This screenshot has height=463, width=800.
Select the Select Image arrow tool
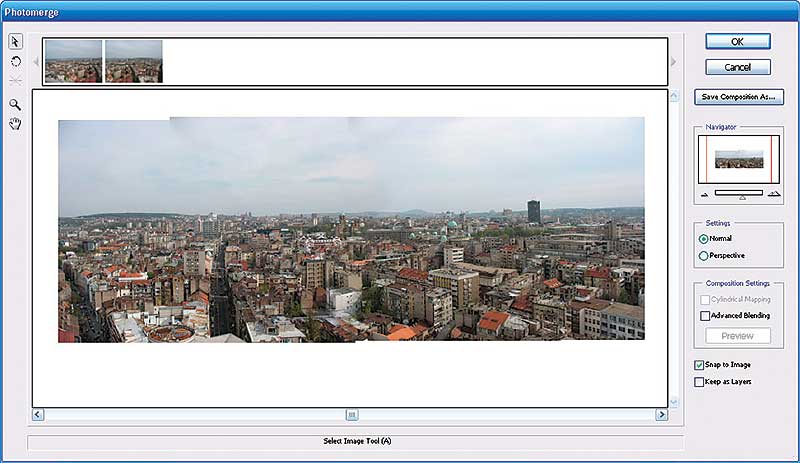[15, 41]
